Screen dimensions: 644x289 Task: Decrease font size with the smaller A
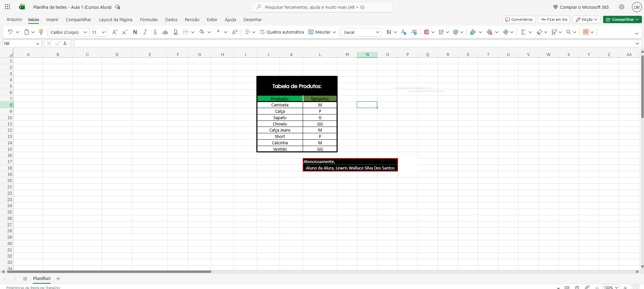pyautogui.click(x=125, y=32)
